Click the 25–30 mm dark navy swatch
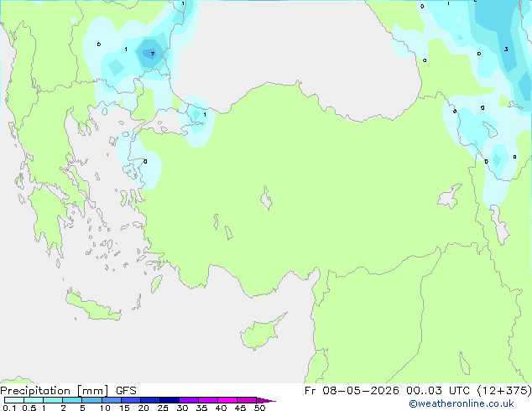The height and width of the screenshot is (411, 532). pos(169,400)
